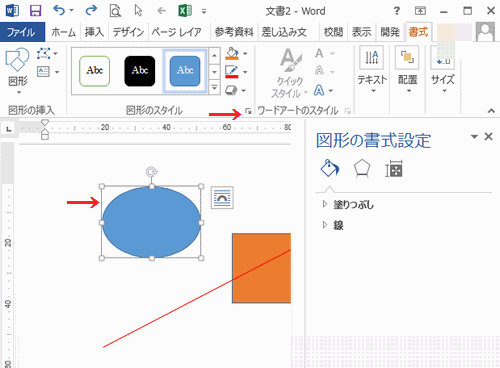Switch to the 校閲 tab
Screen dimensions: 500x368
(x=333, y=32)
